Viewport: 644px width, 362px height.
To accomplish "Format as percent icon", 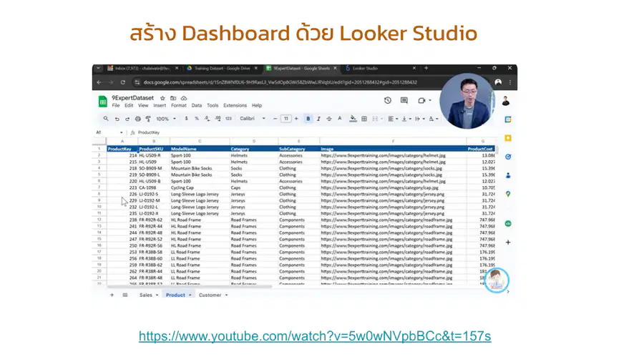I will point(197,119).
